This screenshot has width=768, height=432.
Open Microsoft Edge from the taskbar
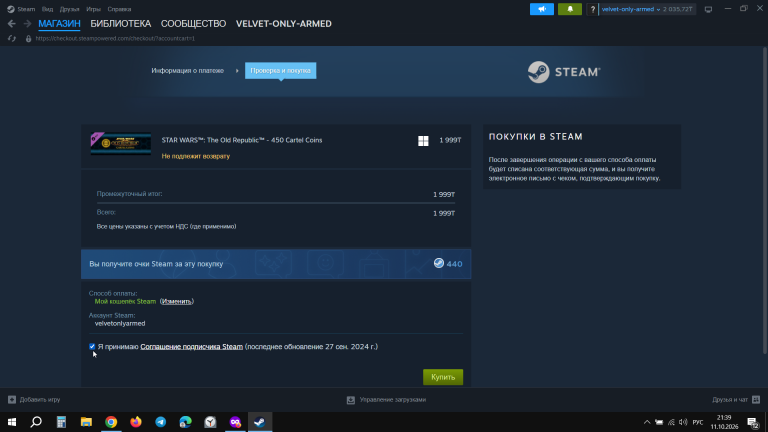(186, 422)
